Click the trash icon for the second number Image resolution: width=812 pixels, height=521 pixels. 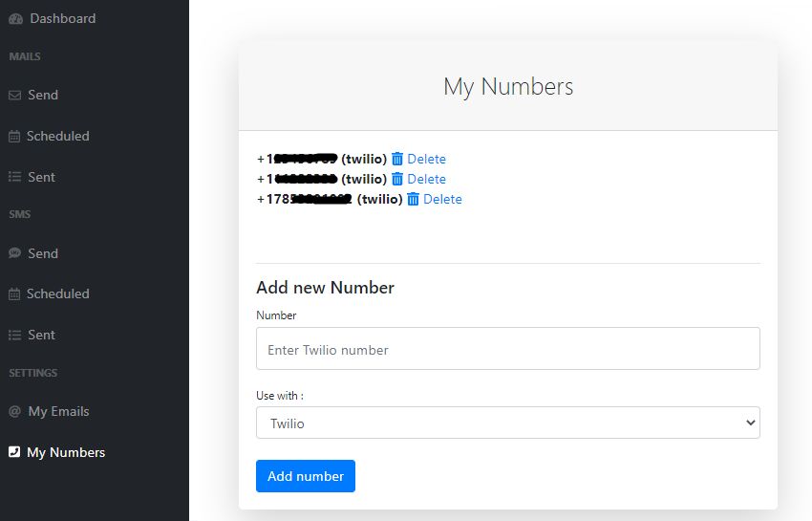click(x=397, y=179)
